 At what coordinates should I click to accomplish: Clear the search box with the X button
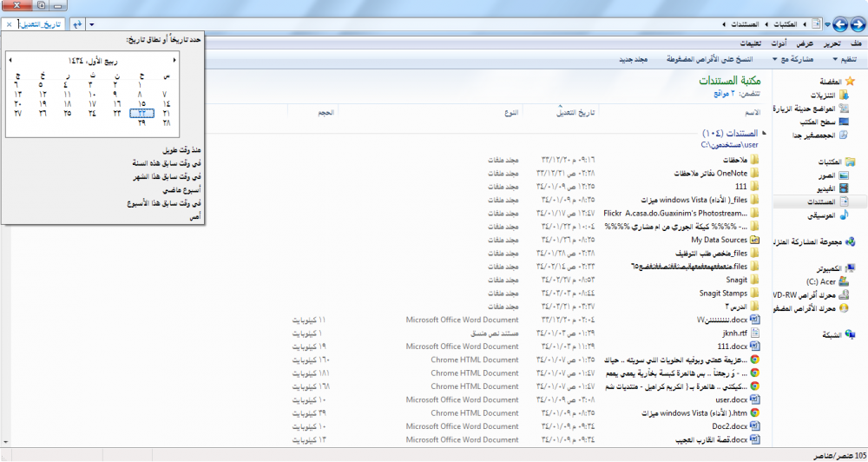9,24
